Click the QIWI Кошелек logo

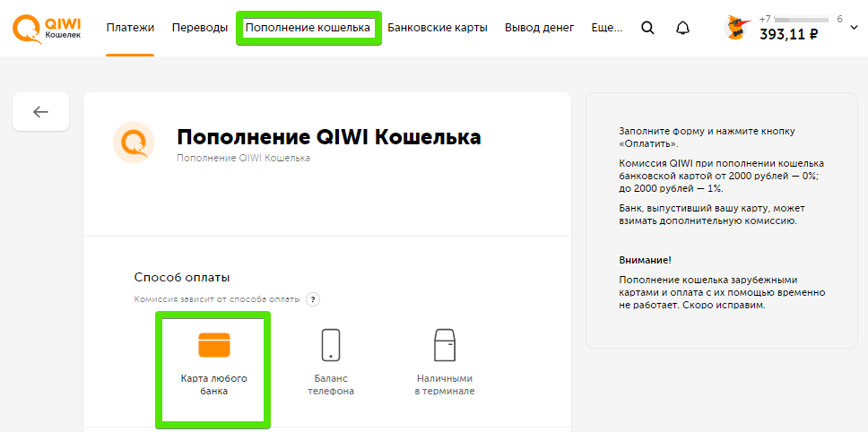click(x=47, y=29)
